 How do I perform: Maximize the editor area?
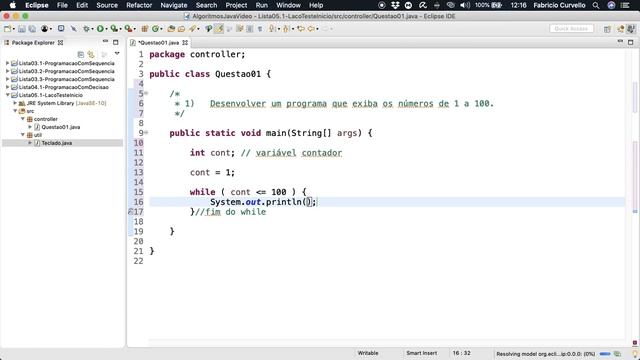click(x=631, y=42)
